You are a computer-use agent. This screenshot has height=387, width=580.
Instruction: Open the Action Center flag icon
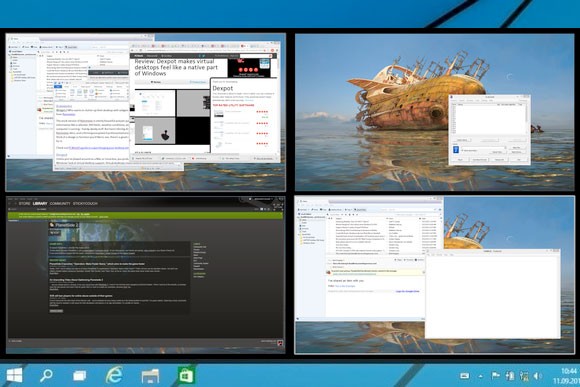[495, 376]
